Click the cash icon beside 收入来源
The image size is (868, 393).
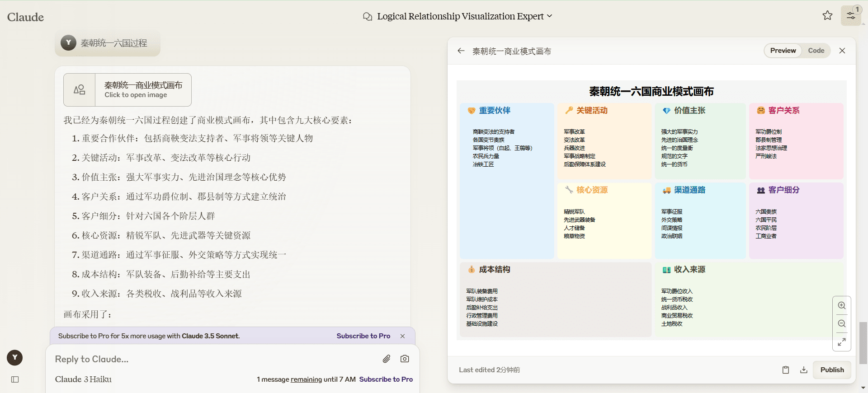coord(666,270)
